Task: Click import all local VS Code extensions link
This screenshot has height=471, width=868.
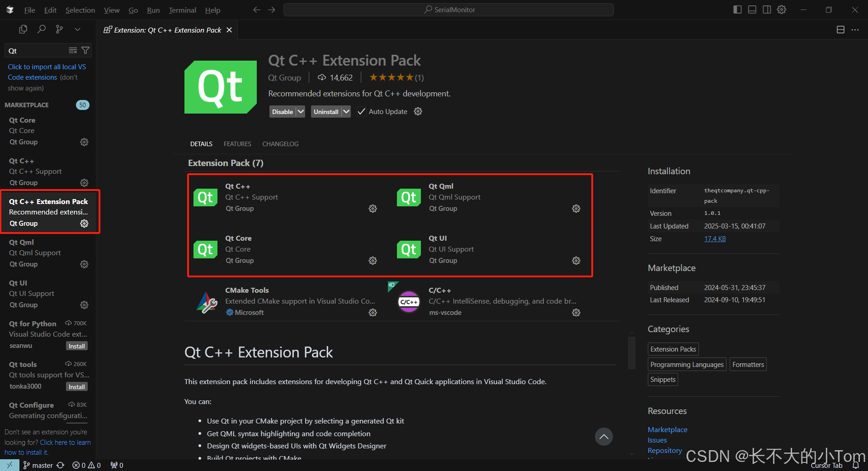Action: pyautogui.click(x=47, y=72)
